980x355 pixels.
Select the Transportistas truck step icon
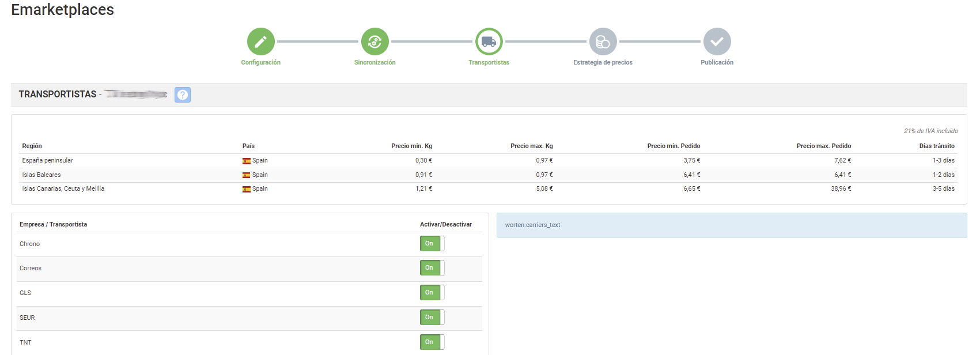[x=489, y=41]
